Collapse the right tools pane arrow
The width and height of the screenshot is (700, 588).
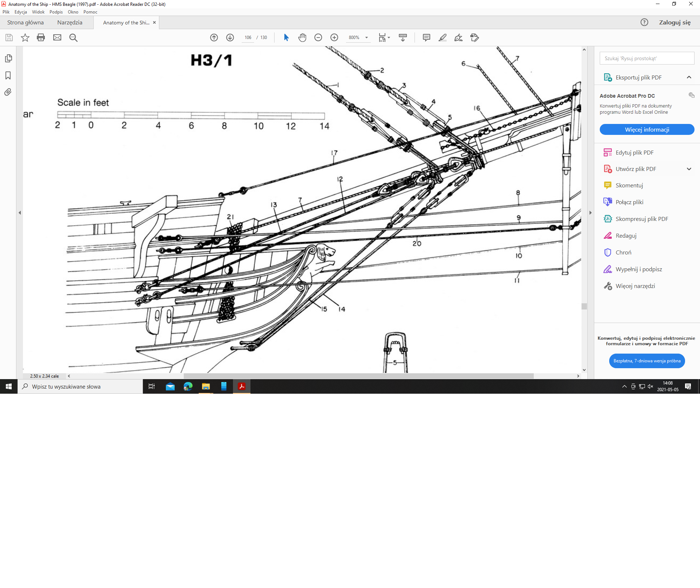pos(591,213)
